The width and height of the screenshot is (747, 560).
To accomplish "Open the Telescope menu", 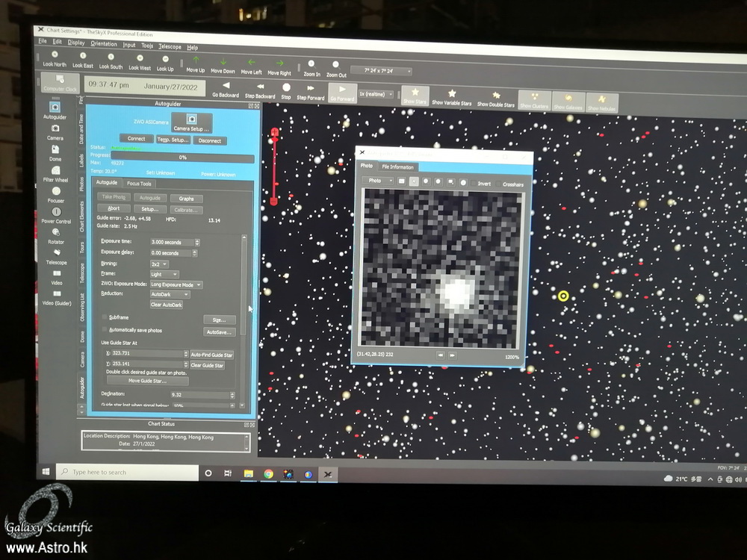I will [x=170, y=46].
